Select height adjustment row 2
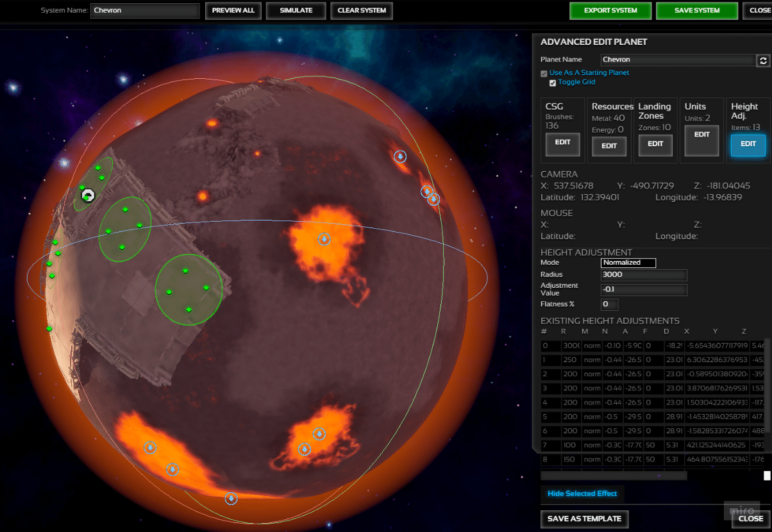The height and width of the screenshot is (532, 772). [x=653, y=374]
